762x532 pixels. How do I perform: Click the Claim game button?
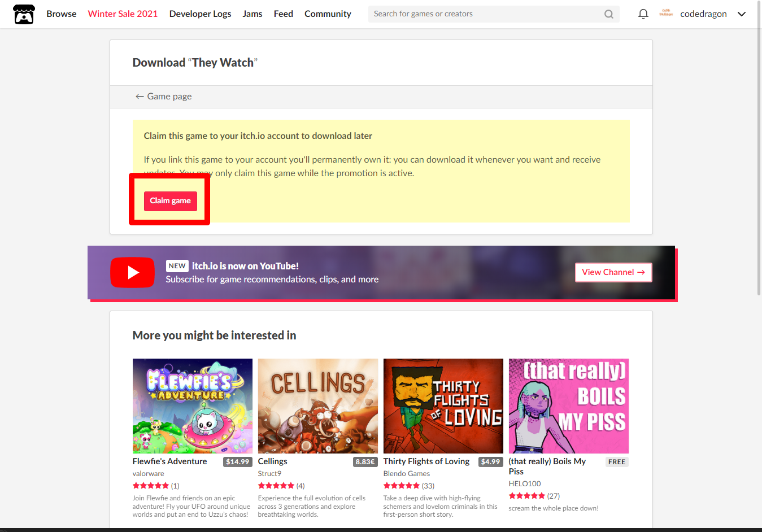tap(170, 201)
